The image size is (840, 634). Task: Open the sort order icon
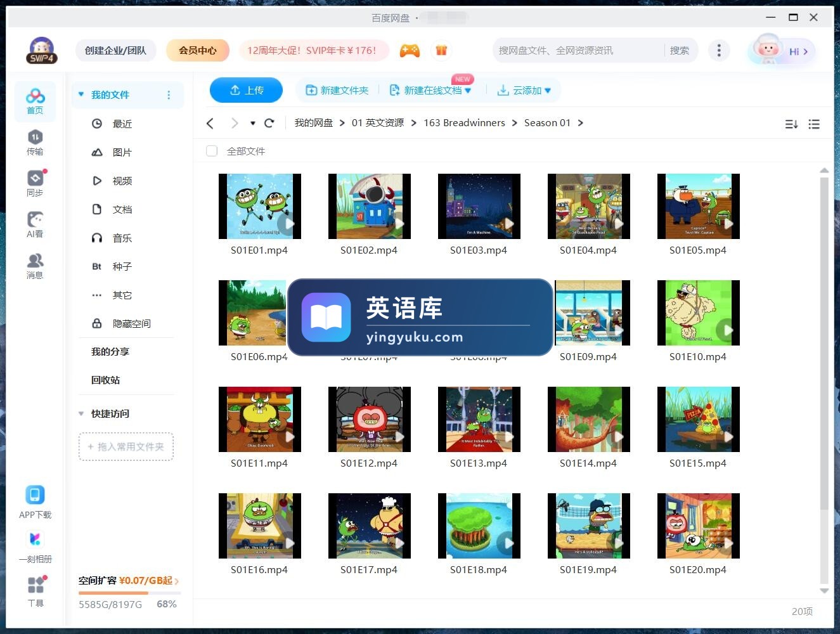click(x=791, y=124)
